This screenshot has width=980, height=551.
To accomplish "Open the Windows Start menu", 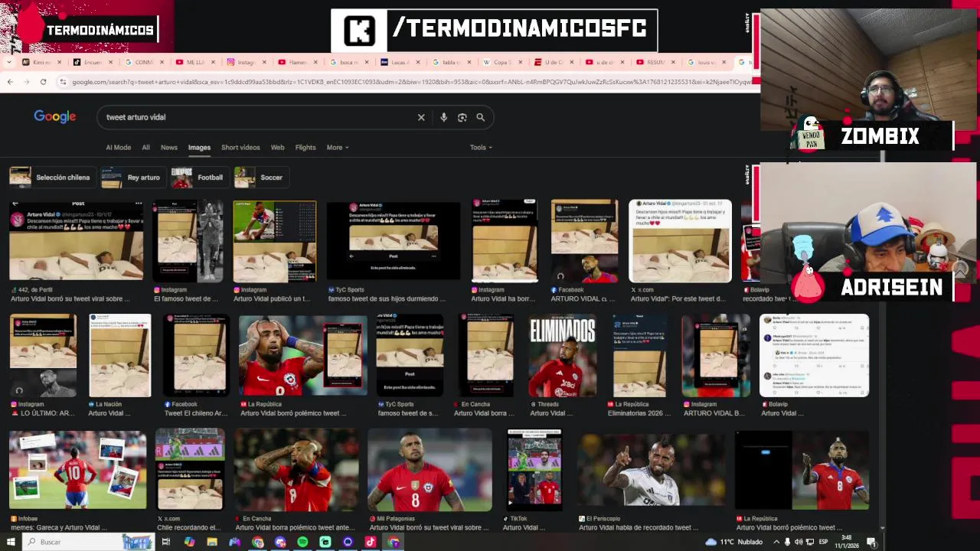I will pyautogui.click(x=11, y=542).
